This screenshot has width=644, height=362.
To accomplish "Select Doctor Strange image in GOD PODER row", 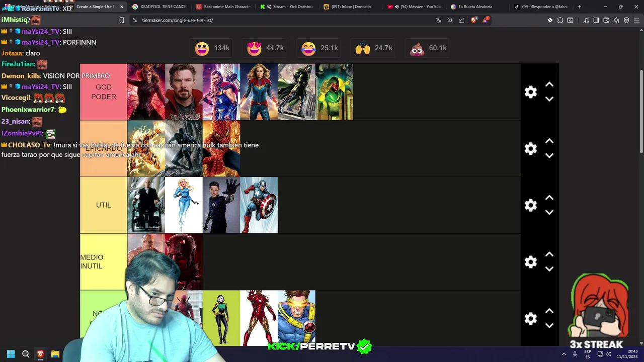I will pyautogui.click(x=184, y=92).
